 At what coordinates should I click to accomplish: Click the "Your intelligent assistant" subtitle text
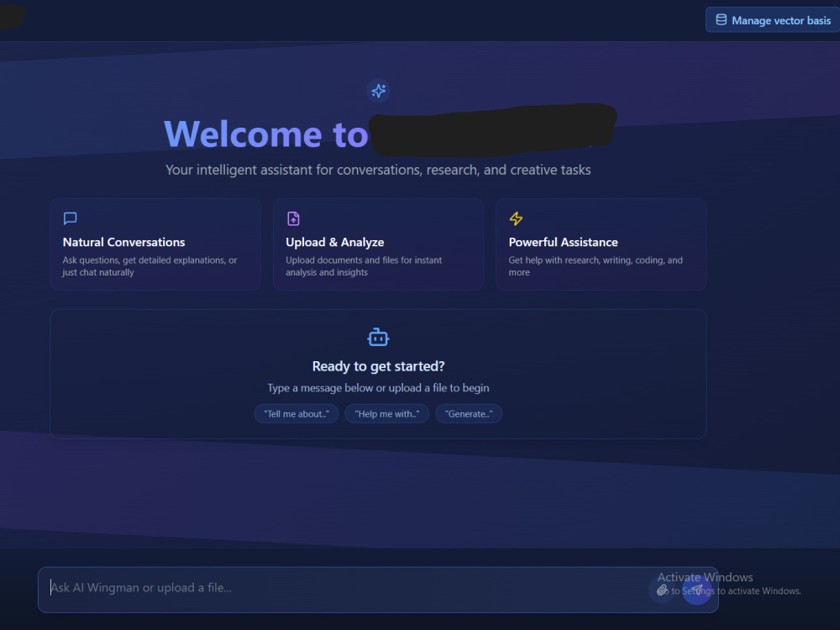tap(378, 170)
